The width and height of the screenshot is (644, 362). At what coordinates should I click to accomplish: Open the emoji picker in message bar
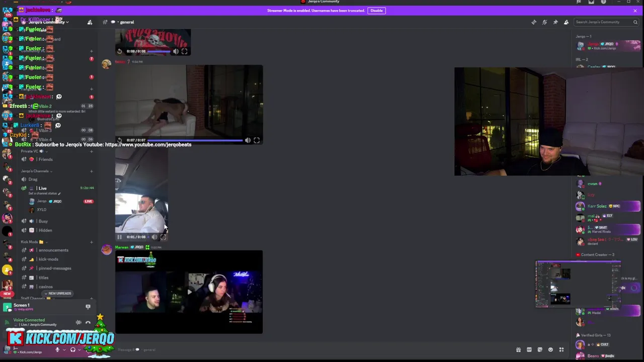[x=550, y=350]
